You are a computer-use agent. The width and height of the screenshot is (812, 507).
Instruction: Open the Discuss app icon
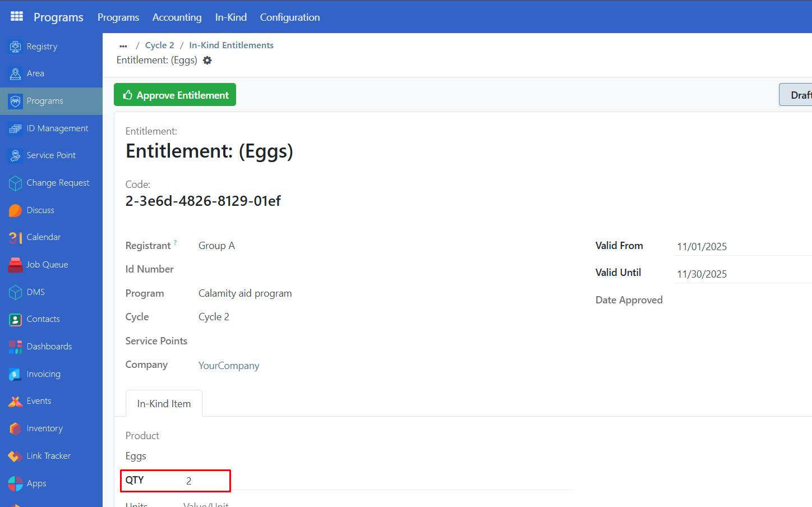tap(16, 210)
